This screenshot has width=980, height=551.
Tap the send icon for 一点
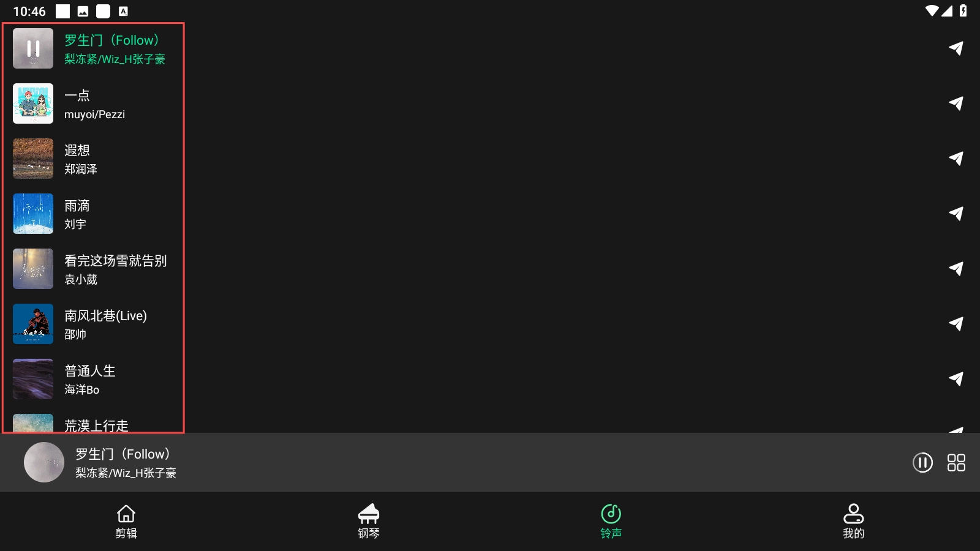click(x=956, y=103)
